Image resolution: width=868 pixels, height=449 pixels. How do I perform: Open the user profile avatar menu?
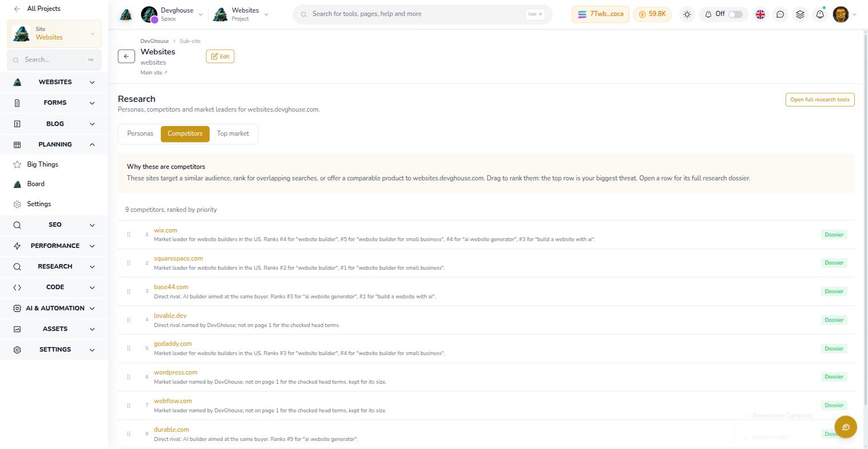tap(841, 14)
